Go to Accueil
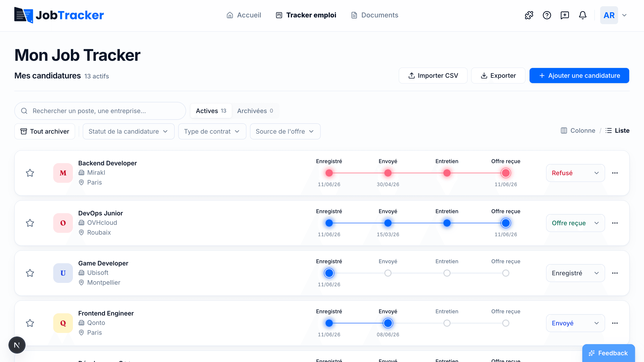The width and height of the screenshot is (644, 362). click(244, 15)
